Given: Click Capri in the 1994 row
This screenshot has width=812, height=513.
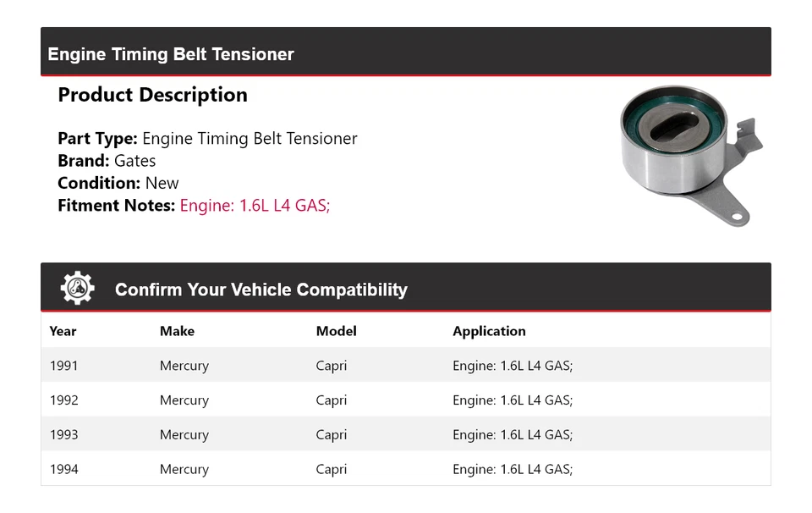Looking at the screenshot, I should pos(331,469).
